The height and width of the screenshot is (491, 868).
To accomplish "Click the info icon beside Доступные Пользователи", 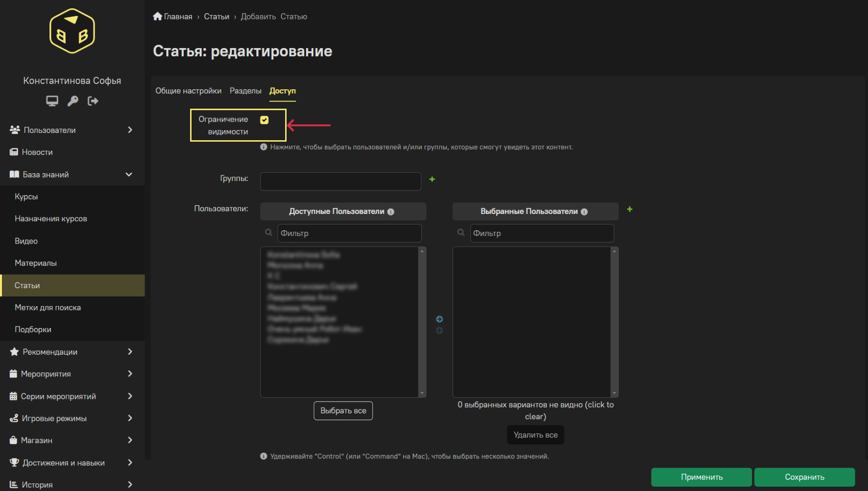I will click(391, 212).
